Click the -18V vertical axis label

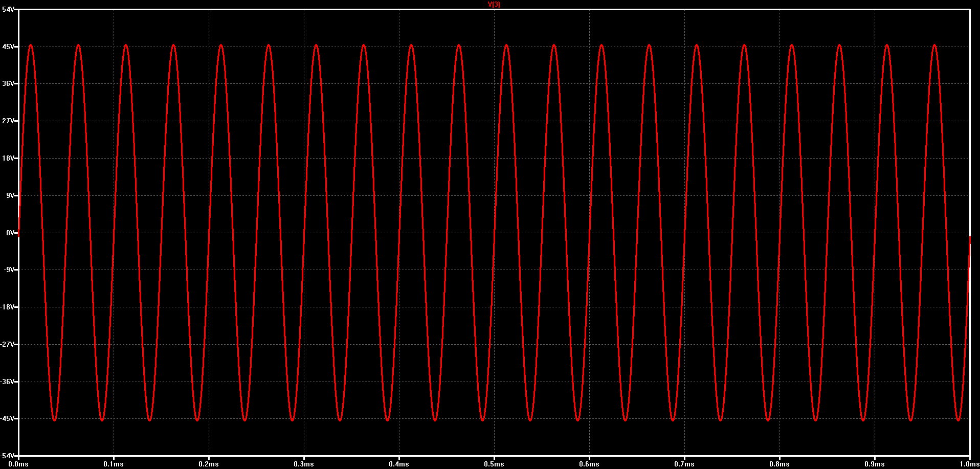click(x=8, y=307)
